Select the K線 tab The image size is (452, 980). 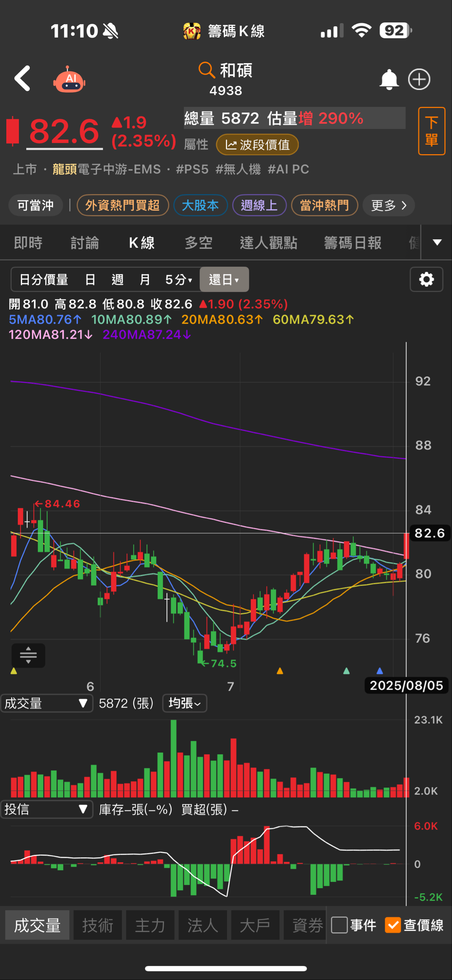coord(142,243)
